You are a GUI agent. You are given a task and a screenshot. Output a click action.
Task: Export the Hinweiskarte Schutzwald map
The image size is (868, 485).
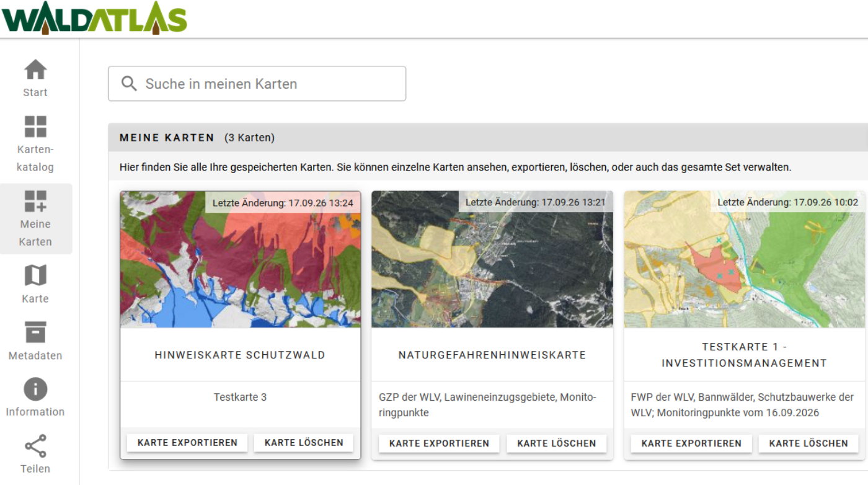pyautogui.click(x=187, y=443)
